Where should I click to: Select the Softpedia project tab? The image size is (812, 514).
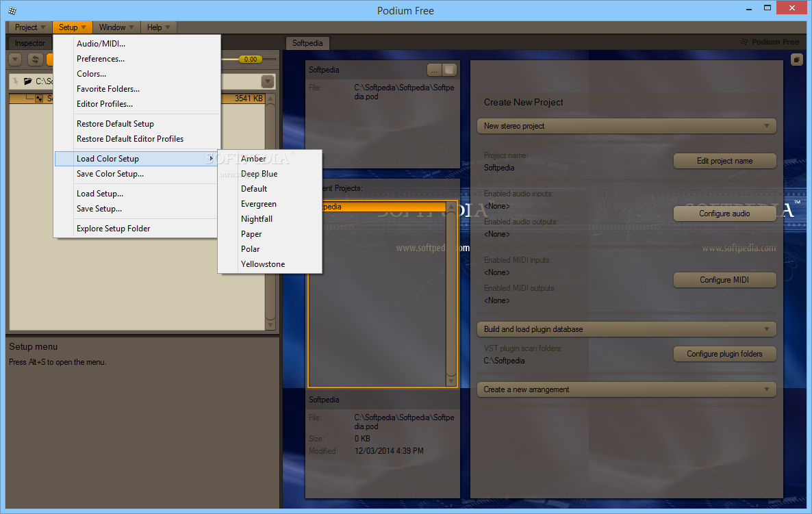tap(307, 43)
